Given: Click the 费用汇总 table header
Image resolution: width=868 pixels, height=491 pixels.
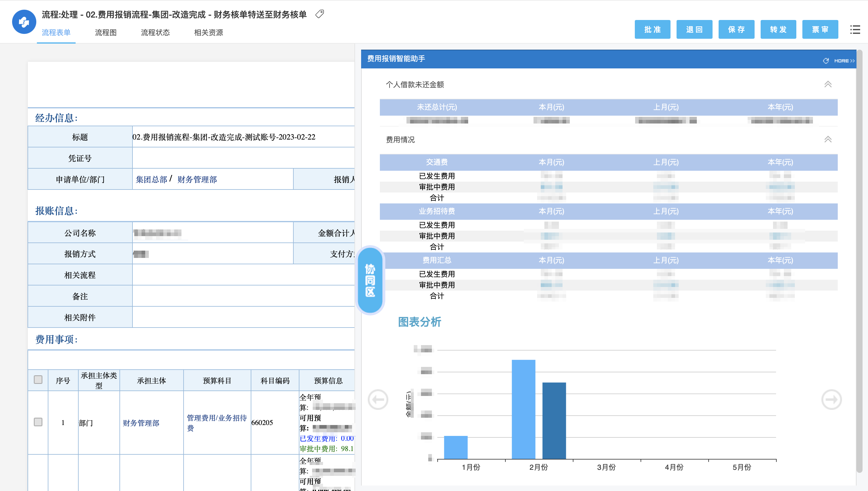Looking at the screenshot, I should (x=437, y=260).
